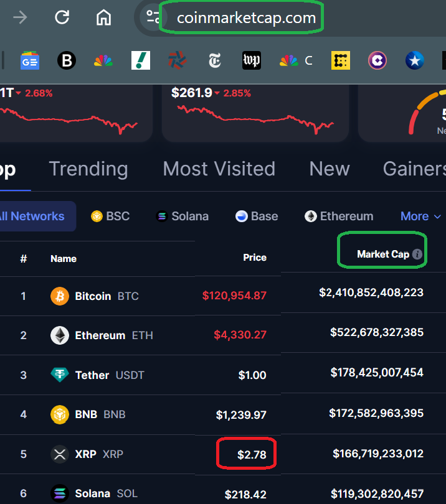The width and height of the screenshot is (446, 504).
Task: Open the Ethereum ETH name link
Action: pyautogui.click(x=114, y=335)
